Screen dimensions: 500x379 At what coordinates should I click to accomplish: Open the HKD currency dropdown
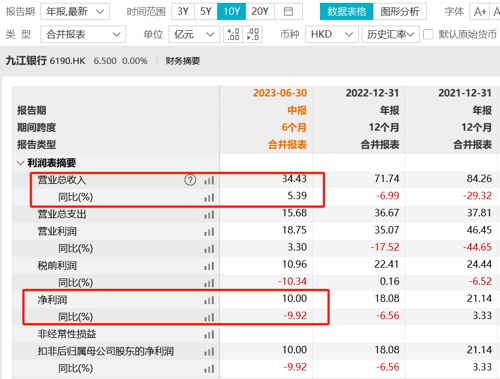click(332, 34)
